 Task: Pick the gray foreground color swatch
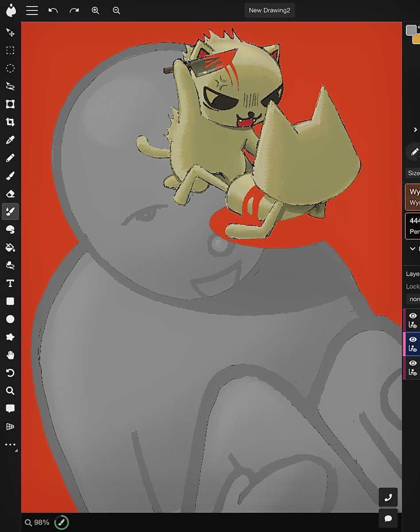pyautogui.click(x=411, y=30)
